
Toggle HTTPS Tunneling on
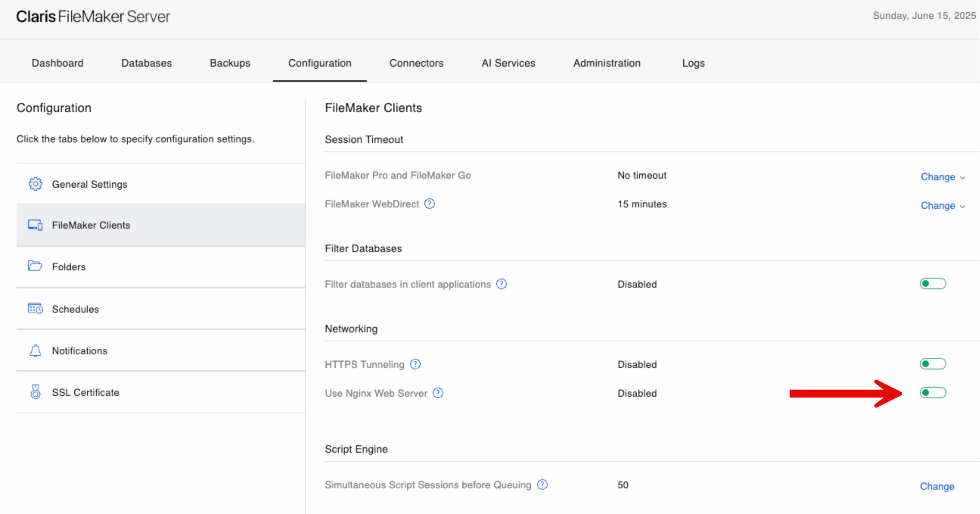click(932, 364)
